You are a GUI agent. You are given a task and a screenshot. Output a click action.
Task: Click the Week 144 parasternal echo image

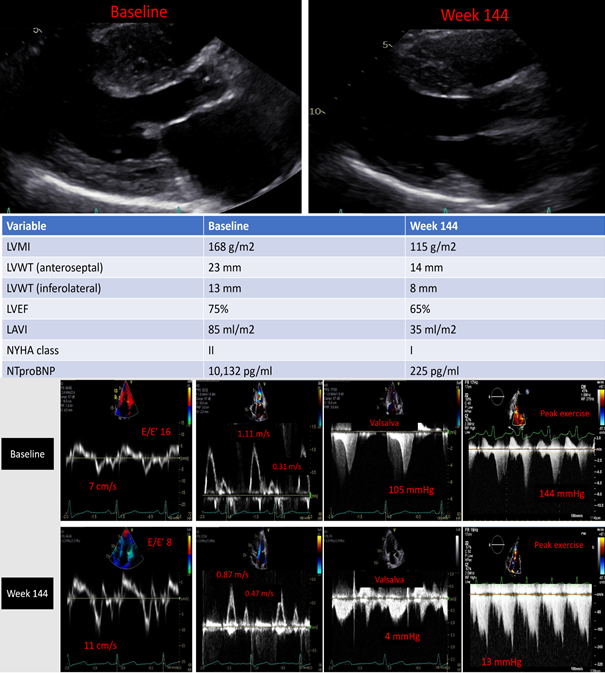pos(455,110)
